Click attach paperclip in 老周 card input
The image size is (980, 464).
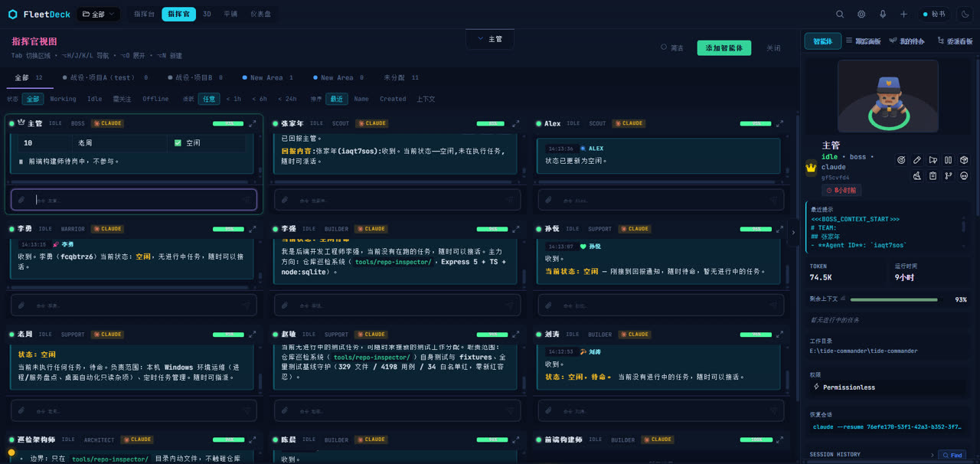[x=22, y=410]
